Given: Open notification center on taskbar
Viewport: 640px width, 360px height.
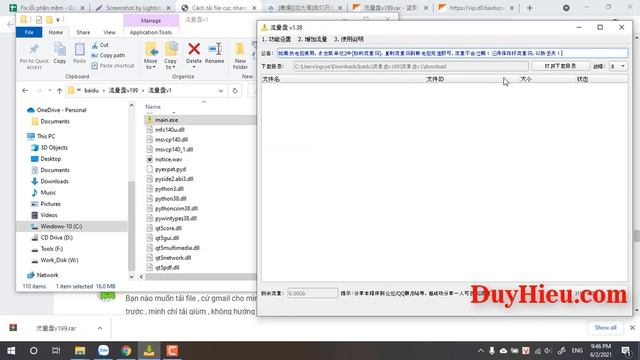Looking at the screenshot, I should tap(626, 351).
